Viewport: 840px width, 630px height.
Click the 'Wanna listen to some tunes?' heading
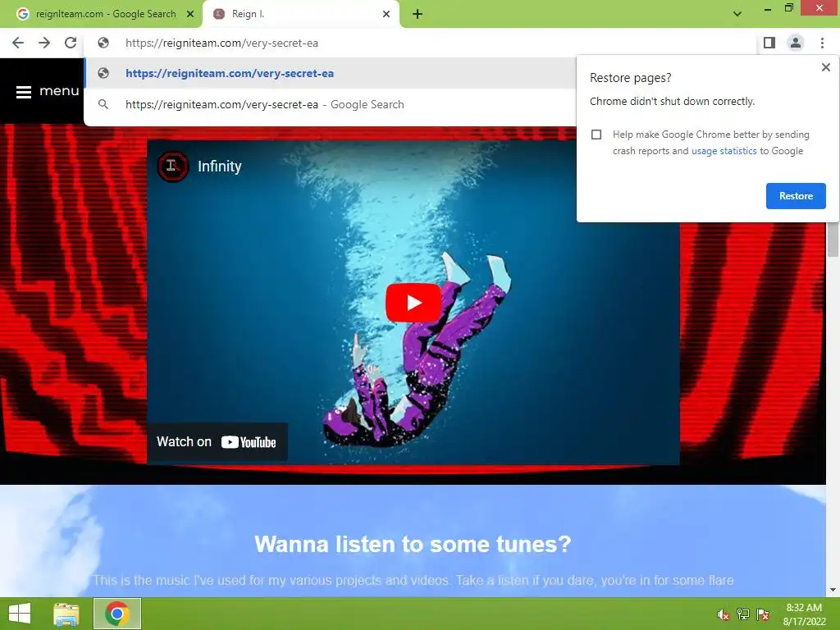tap(413, 545)
